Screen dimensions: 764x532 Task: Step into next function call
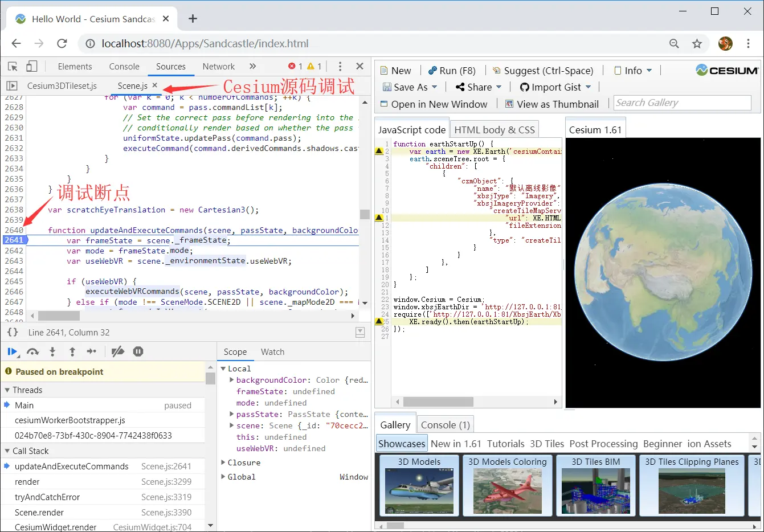[52, 351]
